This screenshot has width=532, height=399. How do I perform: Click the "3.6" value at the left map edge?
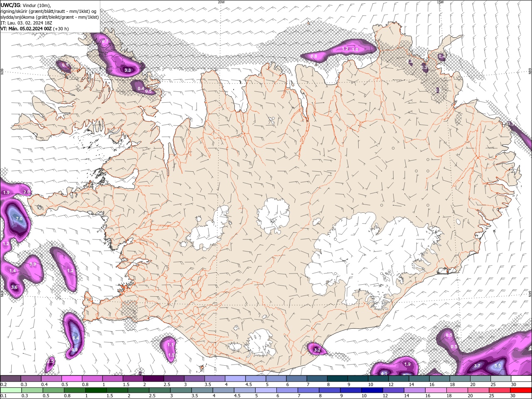coord(14,287)
